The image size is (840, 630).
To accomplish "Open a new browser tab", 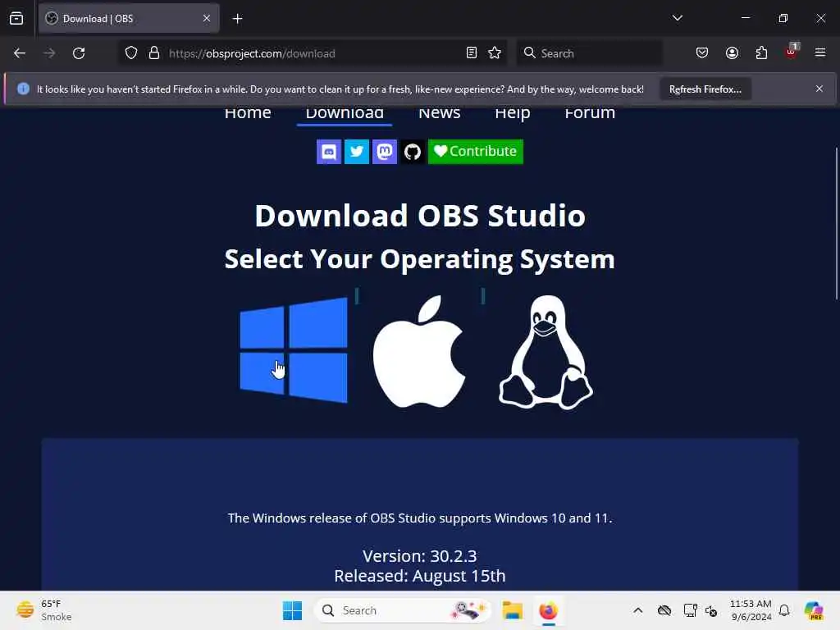I will pos(237,19).
